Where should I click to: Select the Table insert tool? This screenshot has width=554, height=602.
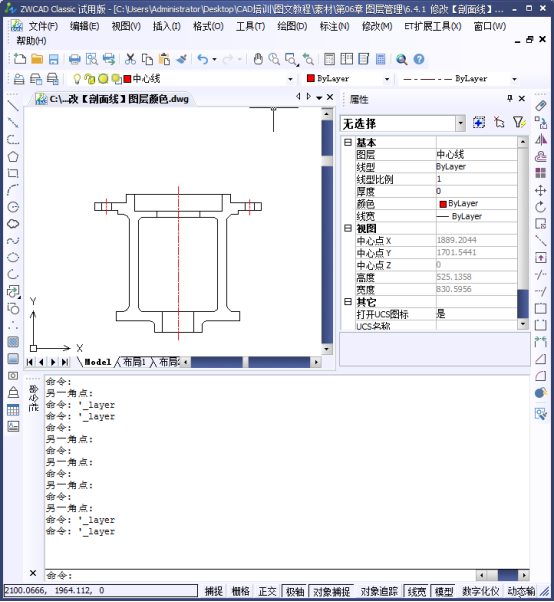(x=13, y=410)
